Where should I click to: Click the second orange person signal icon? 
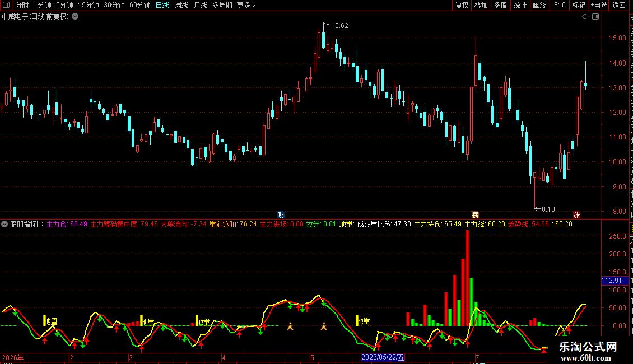(323, 326)
